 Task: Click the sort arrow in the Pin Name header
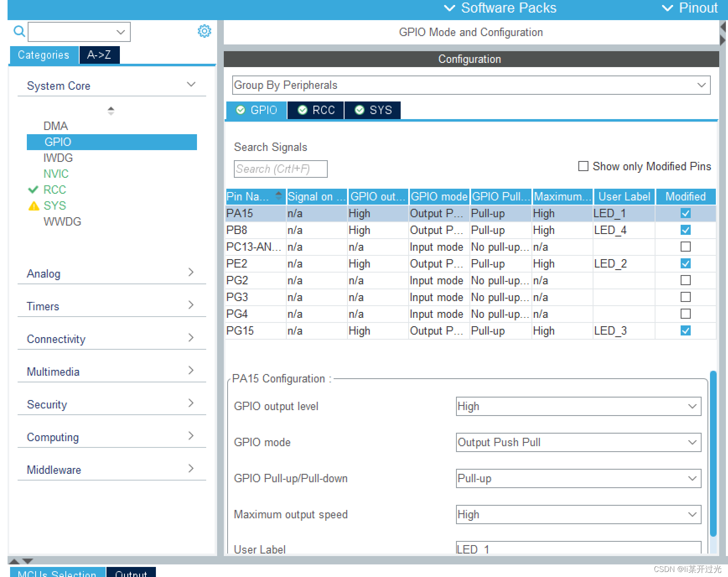[x=278, y=195]
